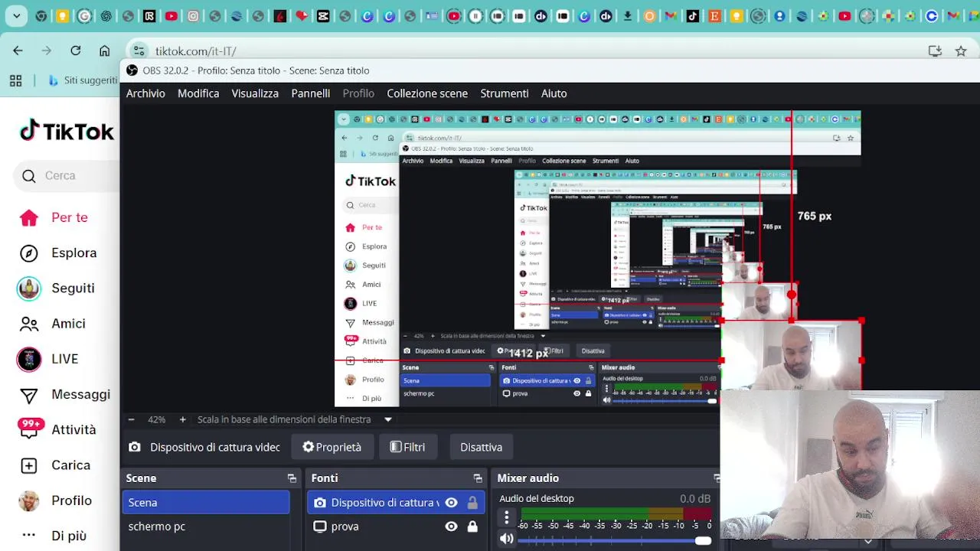The height and width of the screenshot is (551, 980).
Task: View site information for tiktok.com
Action: (x=139, y=51)
